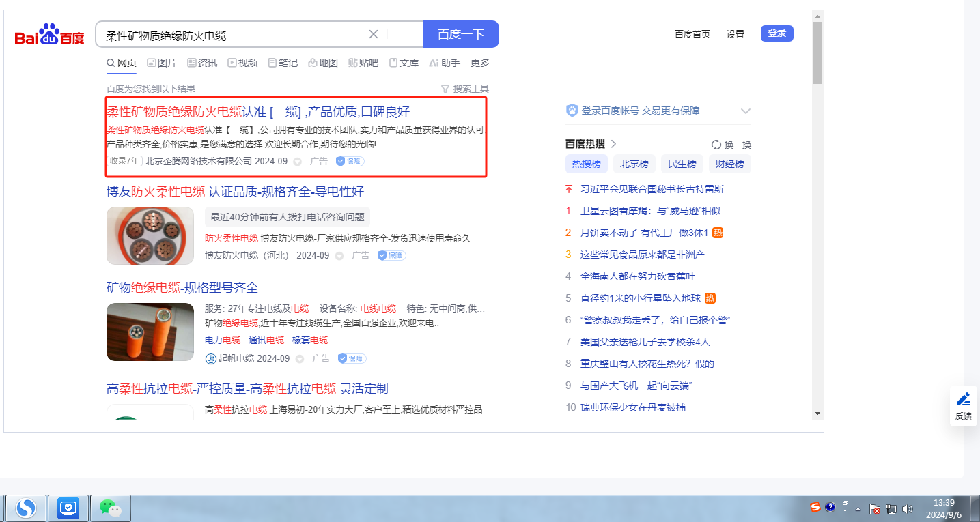Image resolution: width=980 pixels, height=522 pixels.
Task: Open the 搜索工具 filter options
Action: (x=465, y=89)
